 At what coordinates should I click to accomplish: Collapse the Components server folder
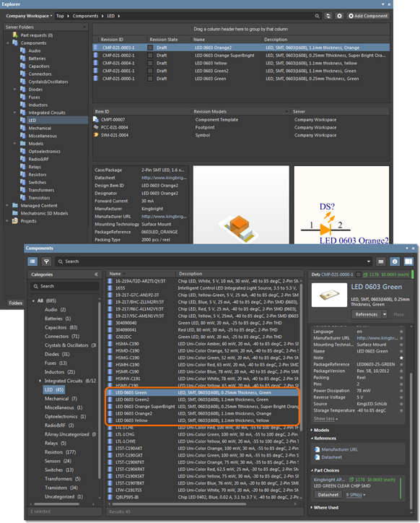click(x=7, y=43)
